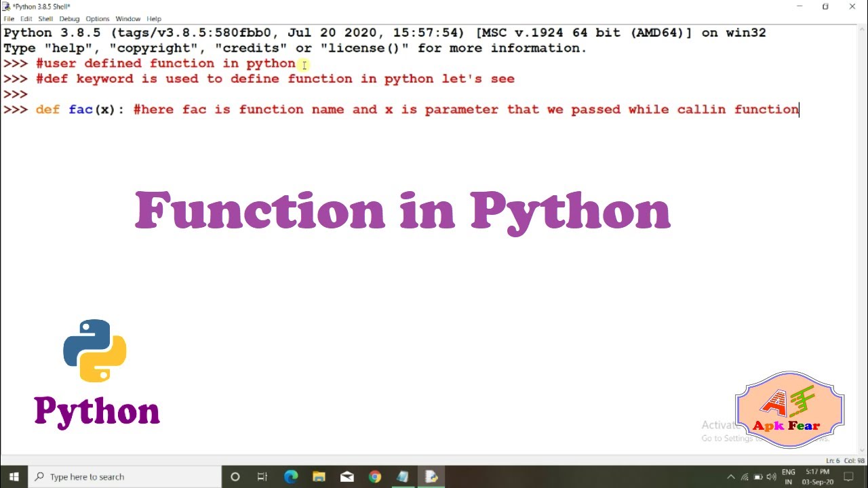Click the battery tray icon

pyautogui.click(x=758, y=477)
